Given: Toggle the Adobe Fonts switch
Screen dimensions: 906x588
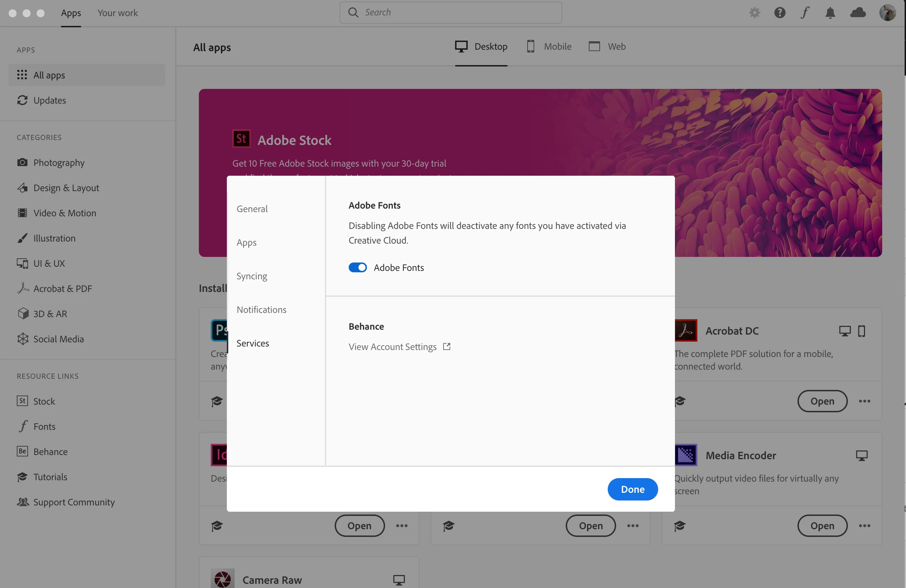Looking at the screenshot, I should (x=357, y=267).
